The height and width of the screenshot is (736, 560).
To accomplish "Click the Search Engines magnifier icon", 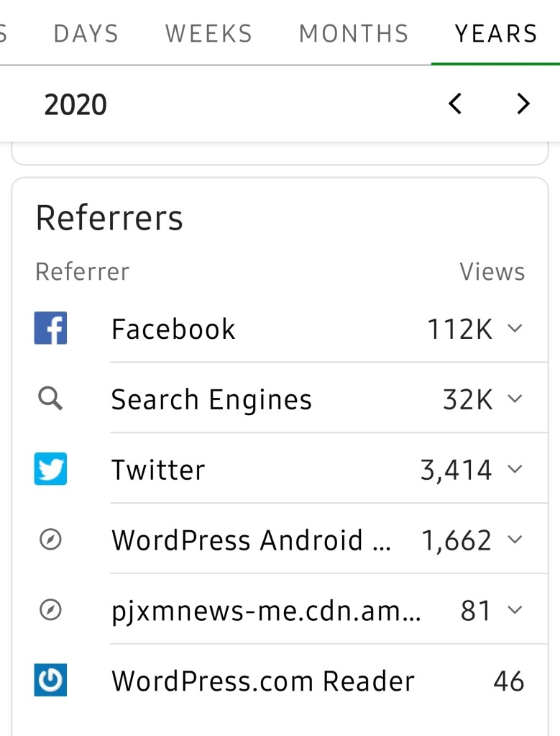I will pos(50,399).
